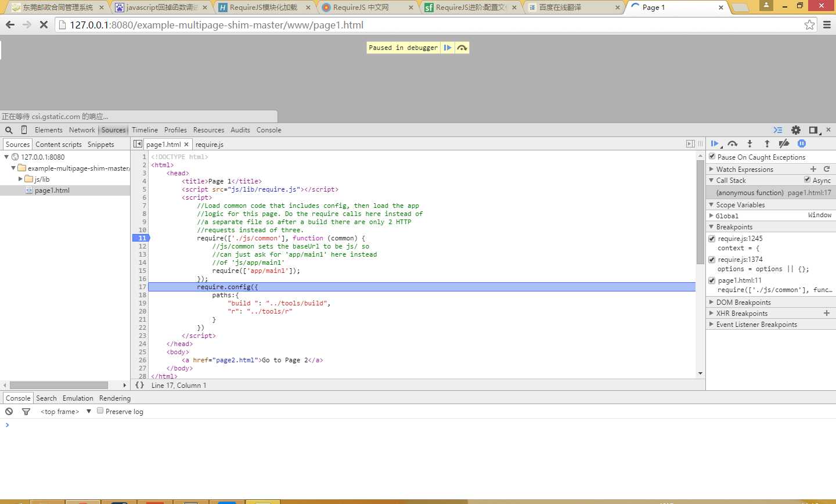Add a watch expression
Screen dimensions: 836x504
pos(813,169)
